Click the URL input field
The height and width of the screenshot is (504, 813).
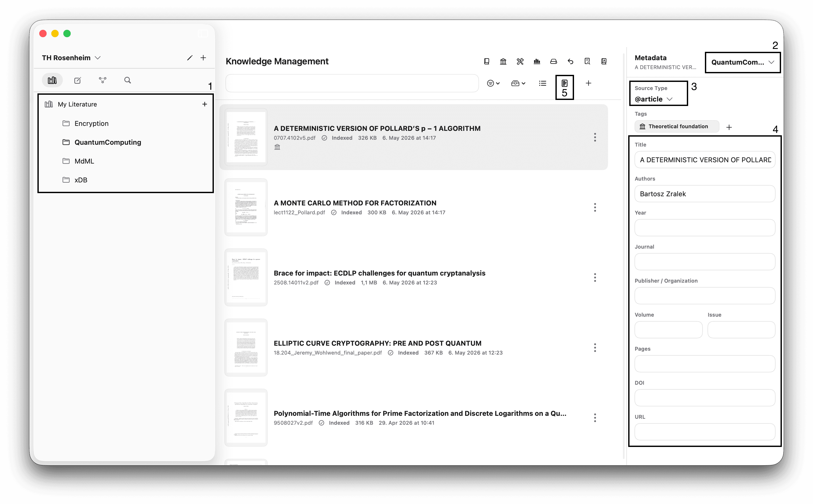pyautogui.click(x=704, y=432)
